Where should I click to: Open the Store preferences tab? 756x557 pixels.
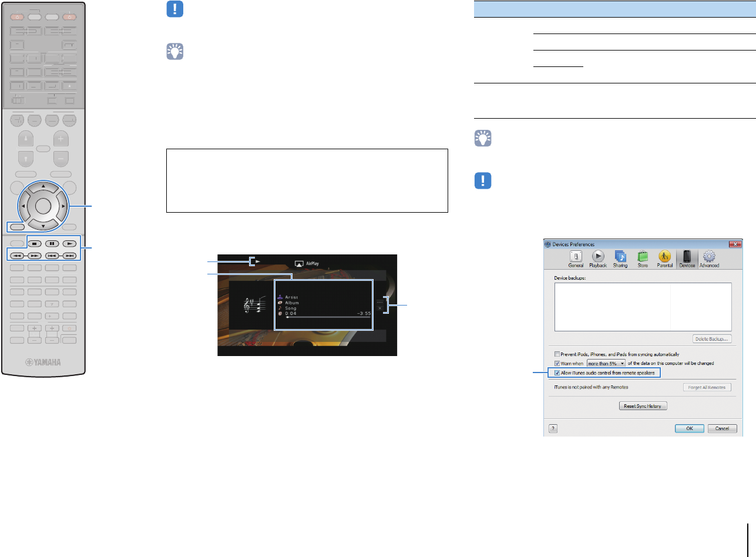coord(643,259)
